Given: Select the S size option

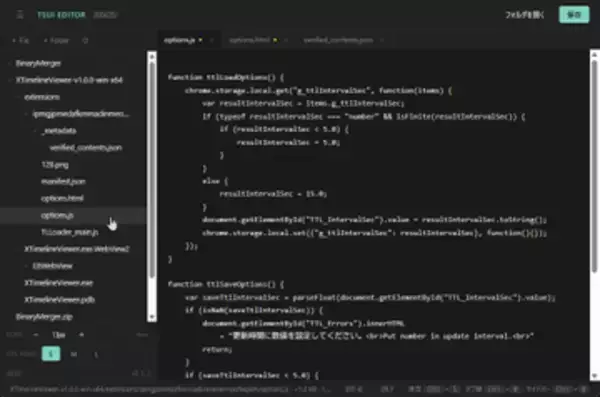Looking at the screenshot, I should [x=51, y=354].
